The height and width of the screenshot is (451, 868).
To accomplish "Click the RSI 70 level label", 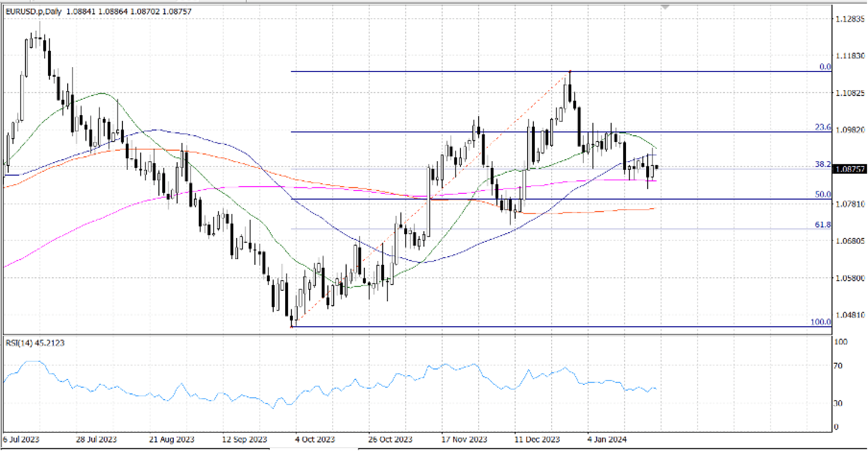I will (838, 366).
